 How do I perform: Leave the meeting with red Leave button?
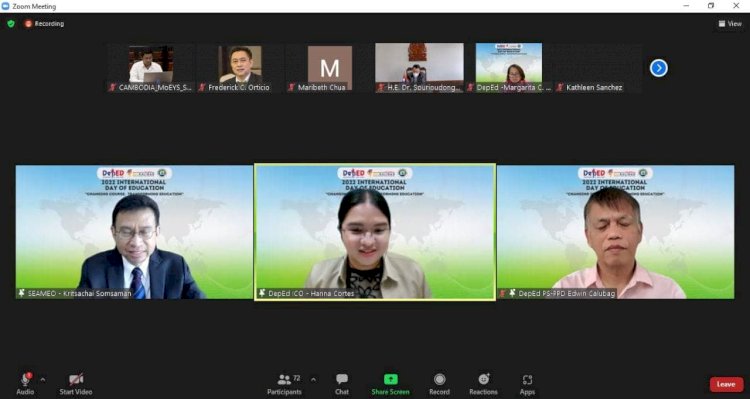(726, 384)
